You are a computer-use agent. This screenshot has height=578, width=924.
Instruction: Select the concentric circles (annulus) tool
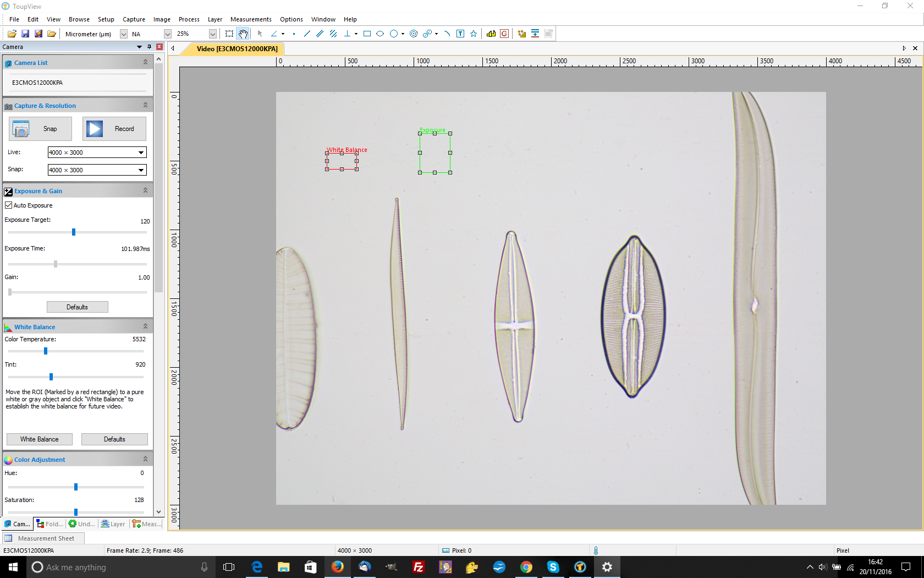click(414, 34)
